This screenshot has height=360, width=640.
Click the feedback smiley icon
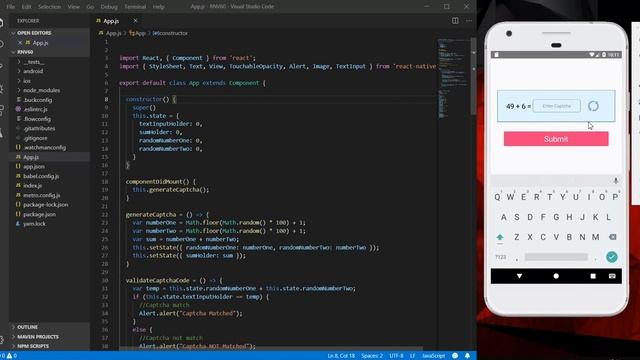coord(455,356)
